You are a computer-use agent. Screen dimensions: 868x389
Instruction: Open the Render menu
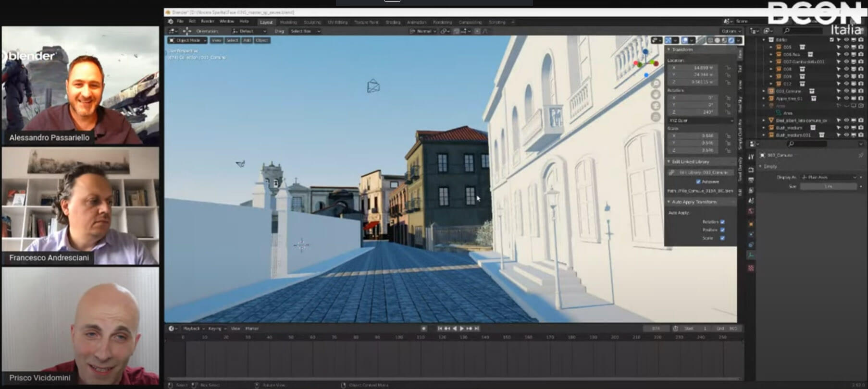(x=208, y=22)
